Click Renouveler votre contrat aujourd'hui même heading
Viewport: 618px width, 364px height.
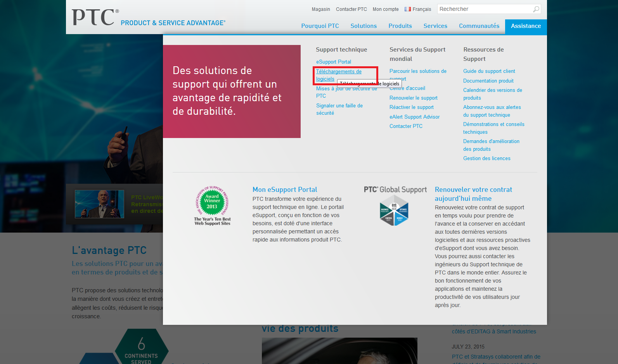pyautogui.click(x=473, y=194)
